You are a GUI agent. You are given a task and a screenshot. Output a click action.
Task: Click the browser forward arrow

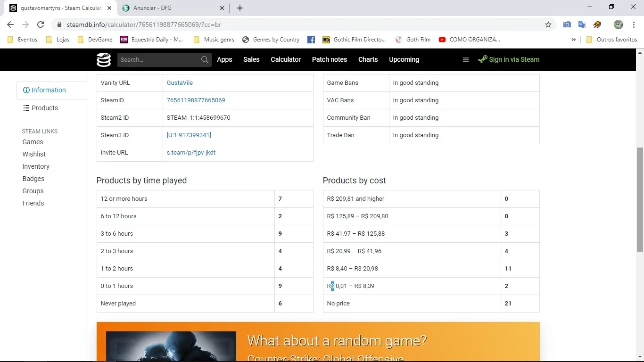[x=25, y=25]
